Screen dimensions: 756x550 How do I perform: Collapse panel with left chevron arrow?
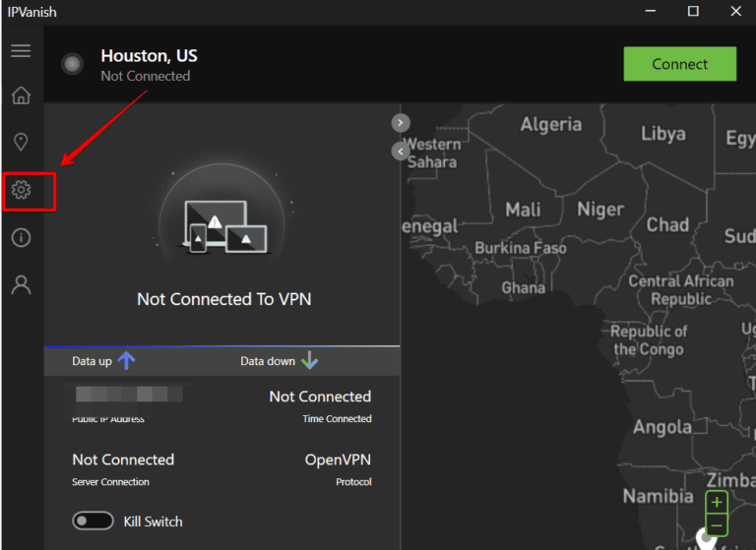(400, 152)
